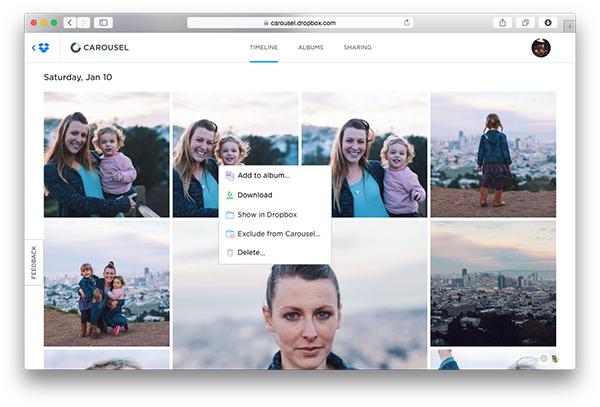
Task: Click the Dropbox logo back icon
Action: pyautogui.click(x=41, y=47)
